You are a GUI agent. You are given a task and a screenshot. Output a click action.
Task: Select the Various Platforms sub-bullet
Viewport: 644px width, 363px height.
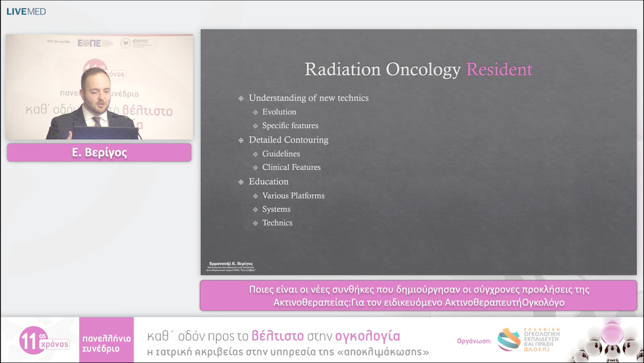point(293,195)
